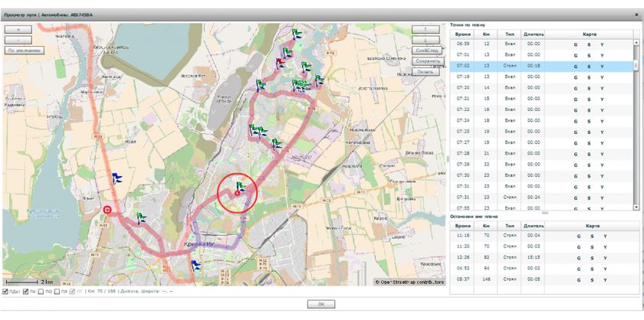Image resolution: width=644 pixels, height=320 pixels.
Task: Zoom out with the map minus button
Action: pos(18,39)
